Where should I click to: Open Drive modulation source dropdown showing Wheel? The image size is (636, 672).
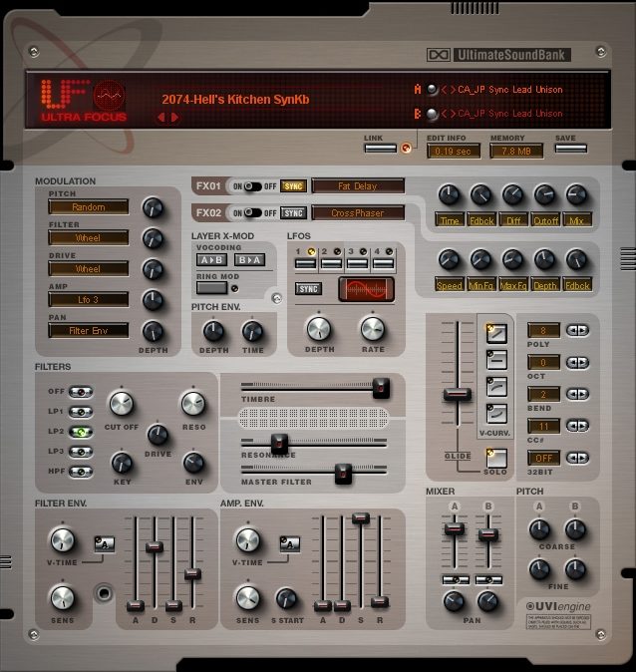pyautogui.click(x=89, y=269)
